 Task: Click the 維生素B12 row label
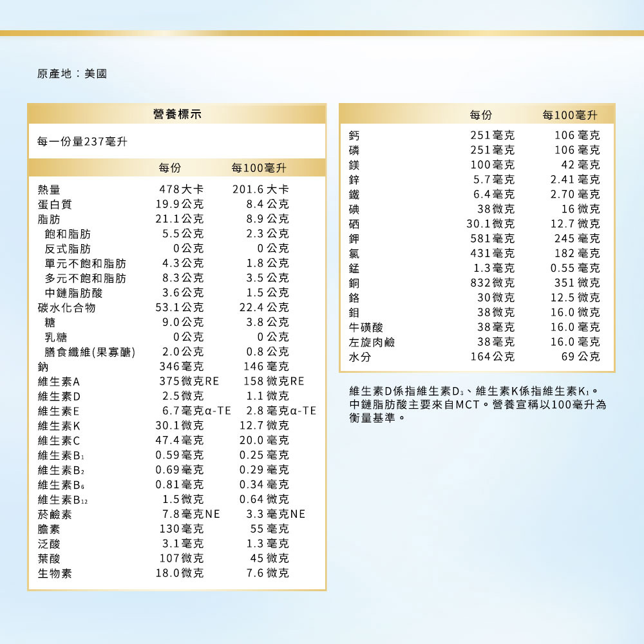click(62, 500)
